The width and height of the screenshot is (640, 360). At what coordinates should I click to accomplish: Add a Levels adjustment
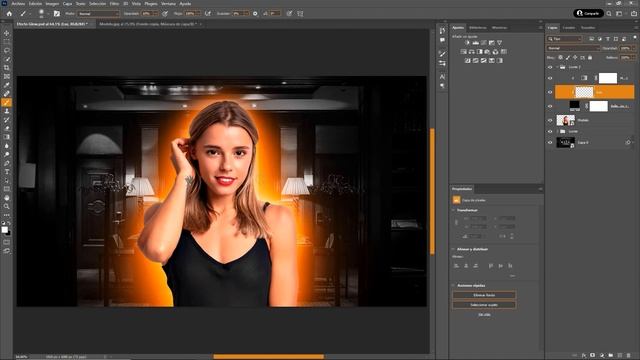click(x=476, y=42)
